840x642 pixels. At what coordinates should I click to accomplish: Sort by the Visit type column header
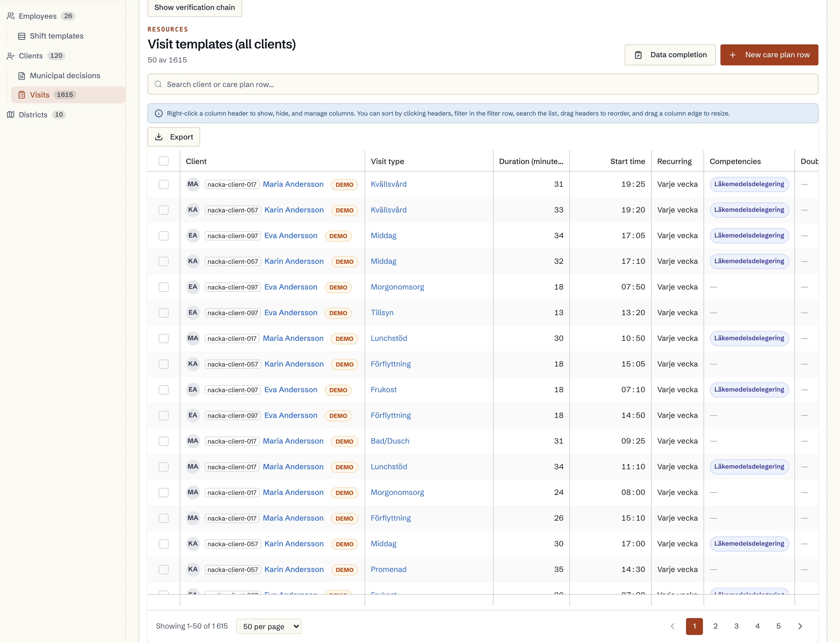coord(387,161)
